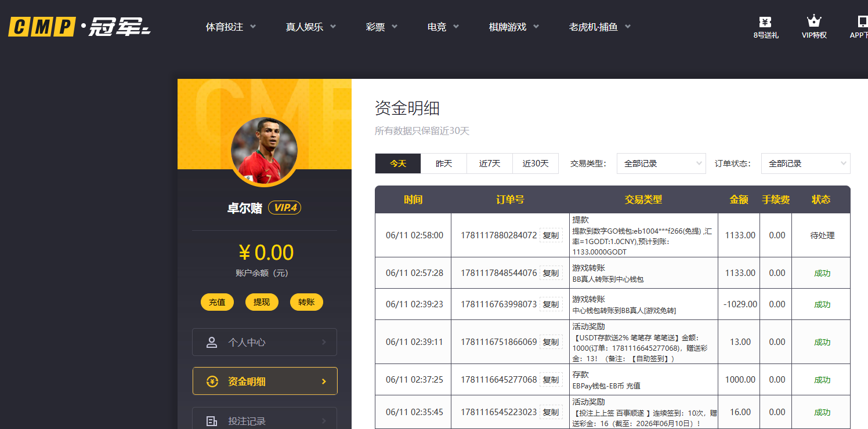The image size is (868, 429).
Task: Click the 1000.00 amount cell
Action: [x=740, y=380]
